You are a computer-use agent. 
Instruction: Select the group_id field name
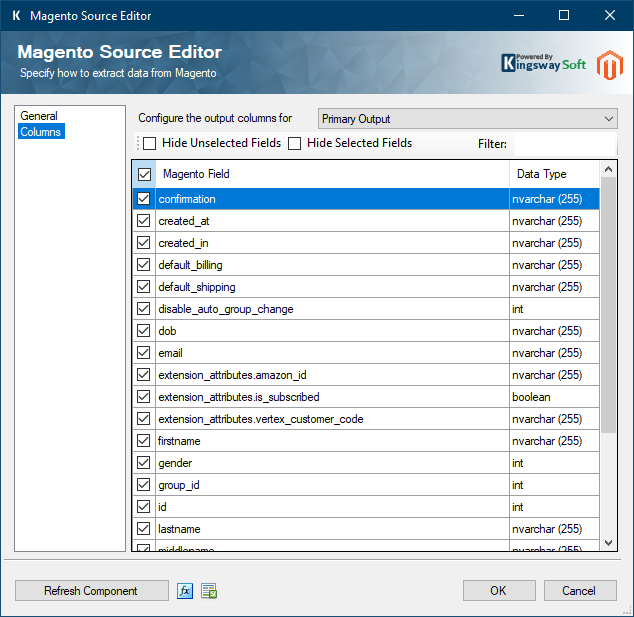click(179, 485)
